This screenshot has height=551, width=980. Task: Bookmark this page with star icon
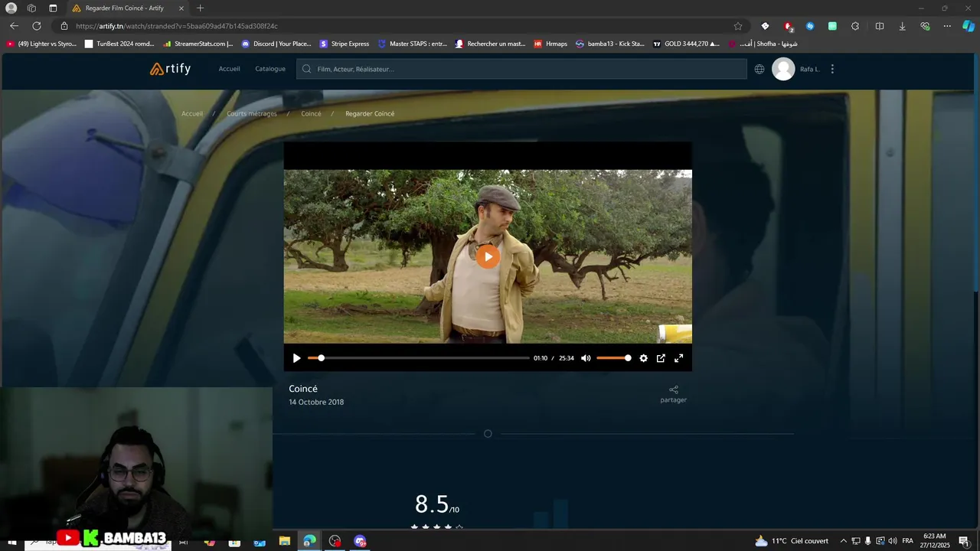[738, 26]
